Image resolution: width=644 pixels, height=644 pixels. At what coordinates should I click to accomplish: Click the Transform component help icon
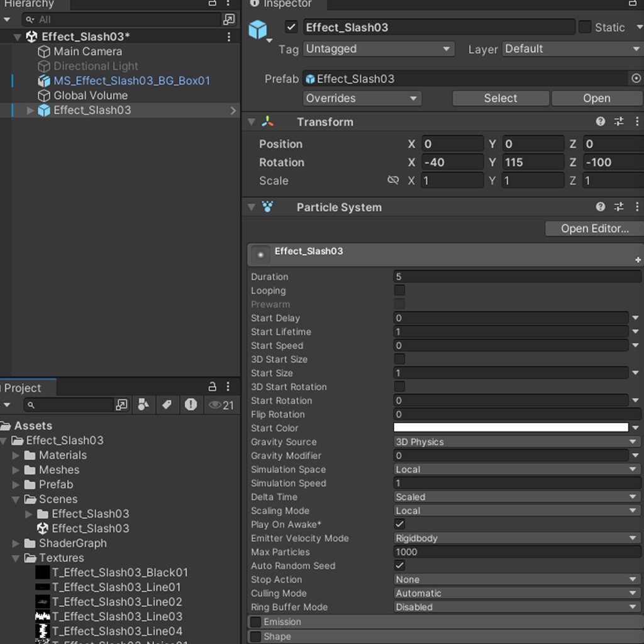point(601,121)
